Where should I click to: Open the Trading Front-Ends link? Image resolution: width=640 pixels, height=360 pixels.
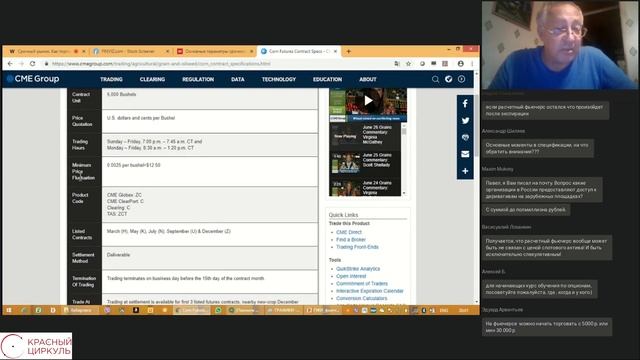[x=357, y=247]
